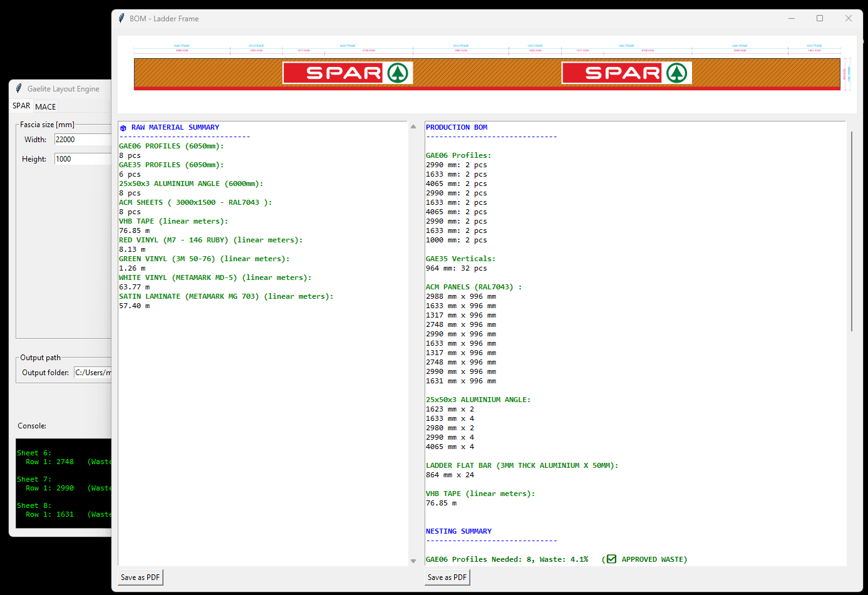Click 'Row 1: 1631' in Gaelite console
Screen dimensions: 868x595
tap(50, 514)
